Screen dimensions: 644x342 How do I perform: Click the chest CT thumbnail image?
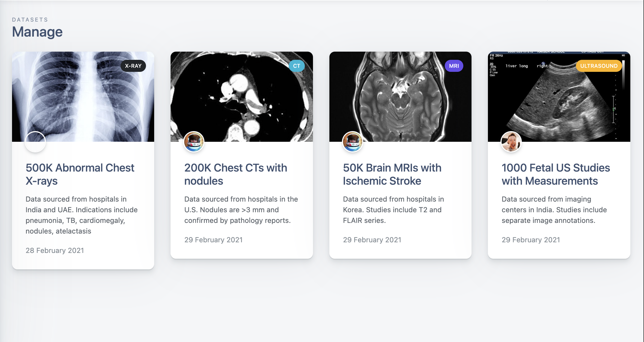point(242,96)
